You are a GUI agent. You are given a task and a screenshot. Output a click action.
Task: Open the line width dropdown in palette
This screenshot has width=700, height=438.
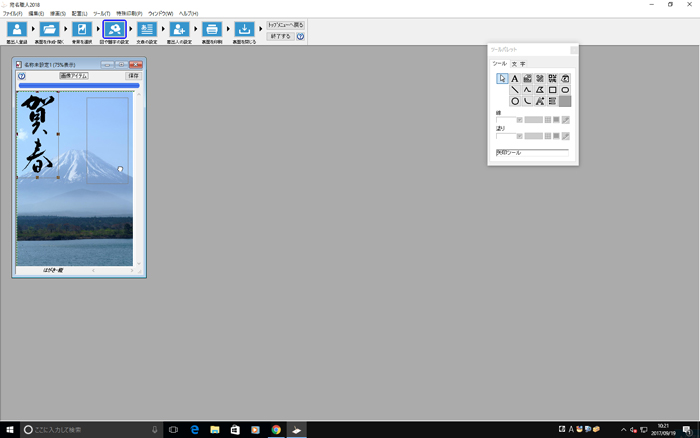click(506, 120)
